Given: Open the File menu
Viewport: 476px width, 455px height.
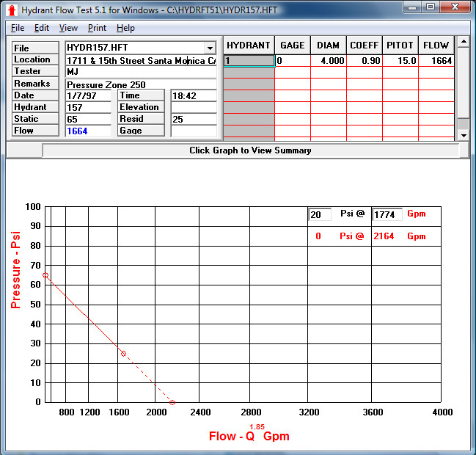Looking at the screenshot, I should pos(18,28).
